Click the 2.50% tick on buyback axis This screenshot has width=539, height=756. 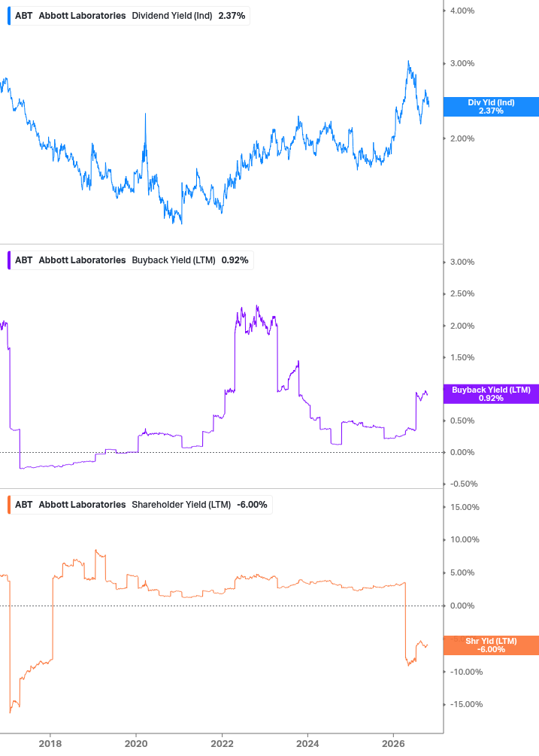coord(462,293)
